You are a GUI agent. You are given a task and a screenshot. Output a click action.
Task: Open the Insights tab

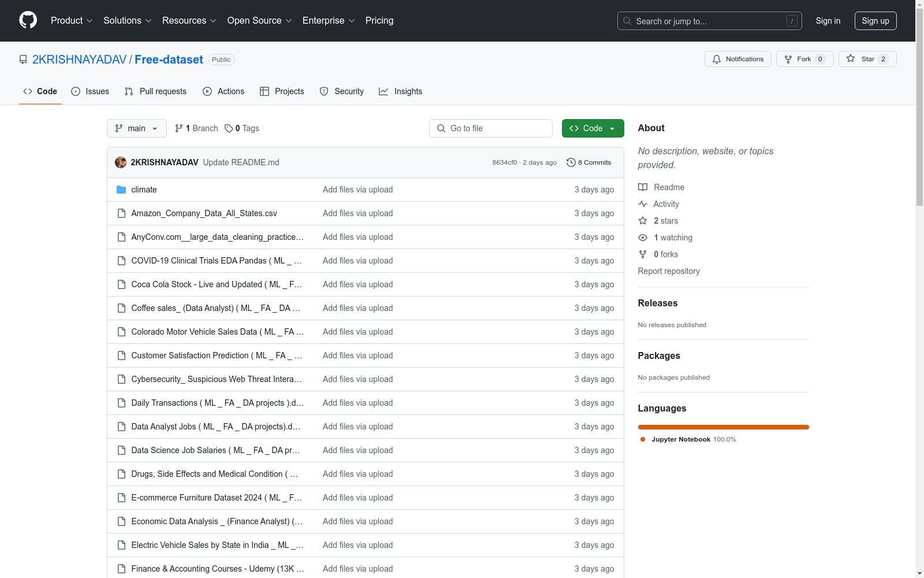[x=401, y=91]
